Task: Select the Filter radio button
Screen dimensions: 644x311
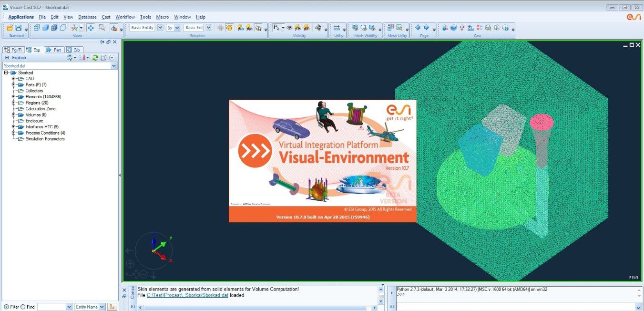Action: point(6,307)
